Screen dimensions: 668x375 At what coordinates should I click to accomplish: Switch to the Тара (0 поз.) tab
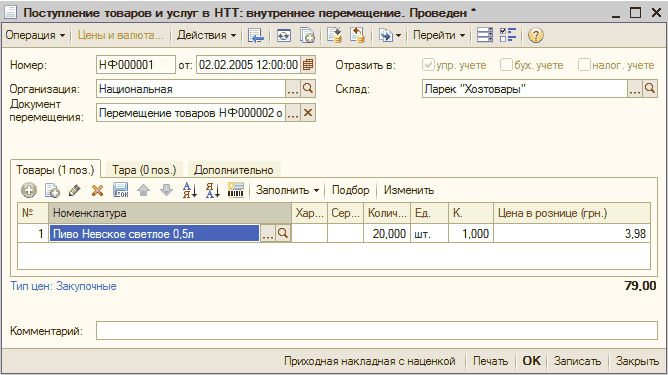(x=144, y=170)
